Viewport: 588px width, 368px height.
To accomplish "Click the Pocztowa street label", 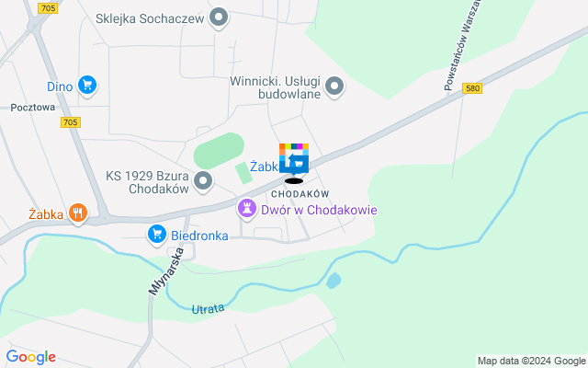I will click(33, 108).
